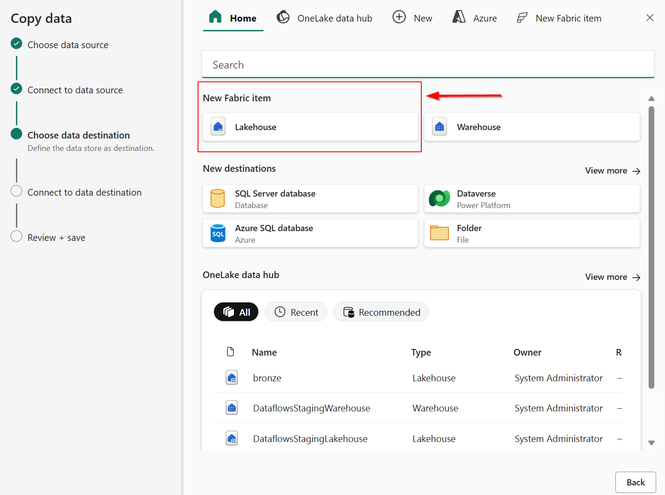Open the Azure tab

point(474,18)
